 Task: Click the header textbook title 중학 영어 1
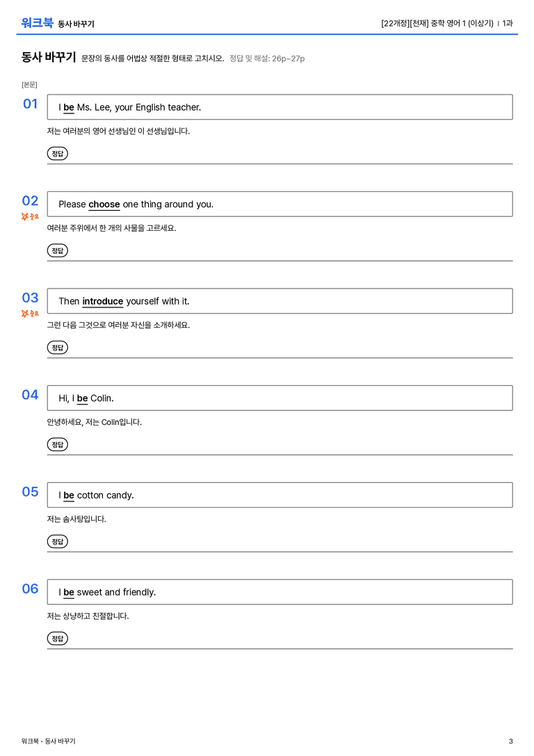pyautogui.click(x=448, y=23)
